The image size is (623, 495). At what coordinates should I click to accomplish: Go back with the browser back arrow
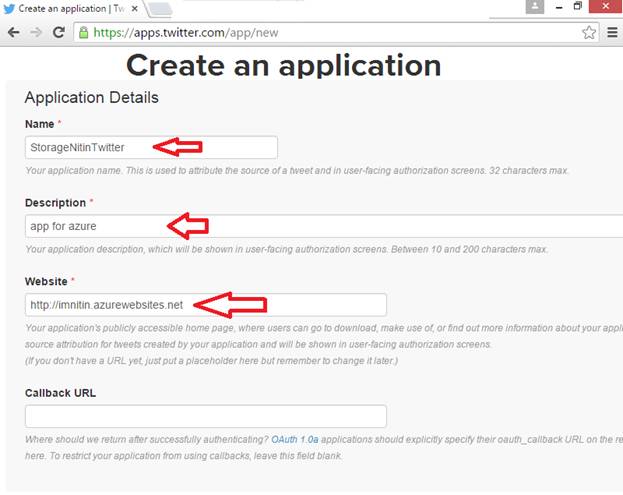[14, 32]
